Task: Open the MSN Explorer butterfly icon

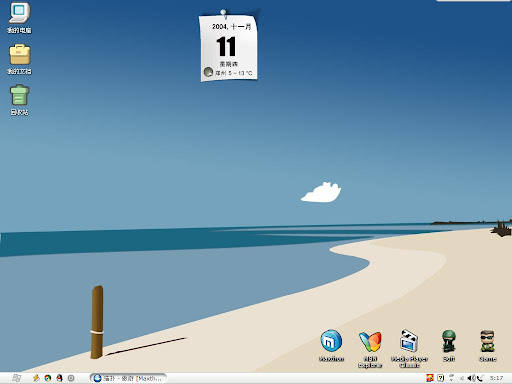Action: [x=370, y=341]
